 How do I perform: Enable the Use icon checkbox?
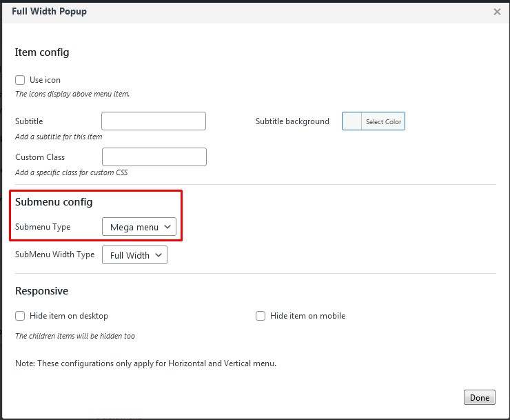20,80
